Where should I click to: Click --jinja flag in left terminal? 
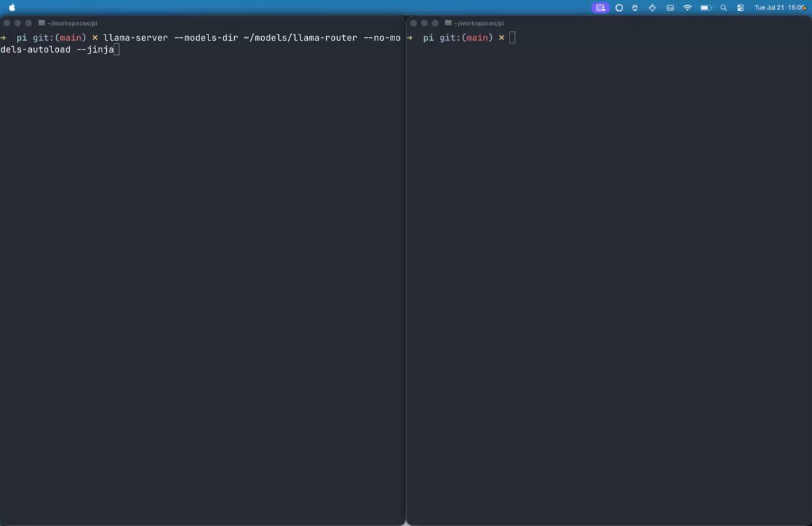(x=95, y=50)
